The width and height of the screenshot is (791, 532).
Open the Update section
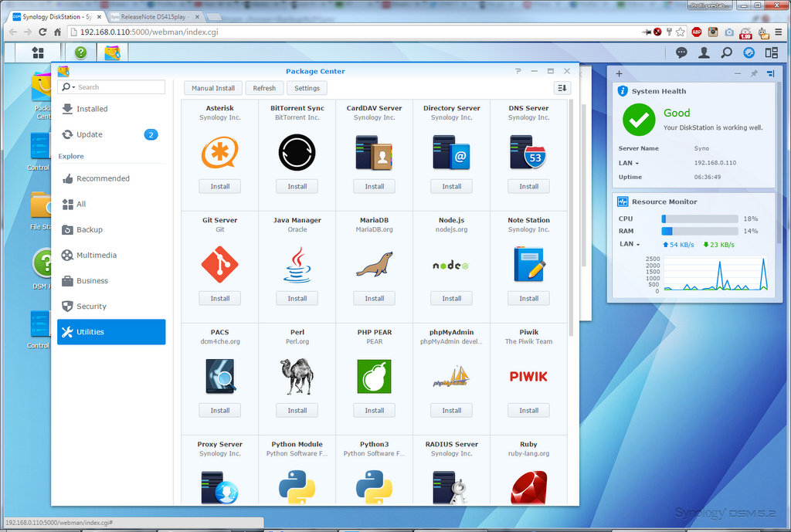(x=111, y=134)
